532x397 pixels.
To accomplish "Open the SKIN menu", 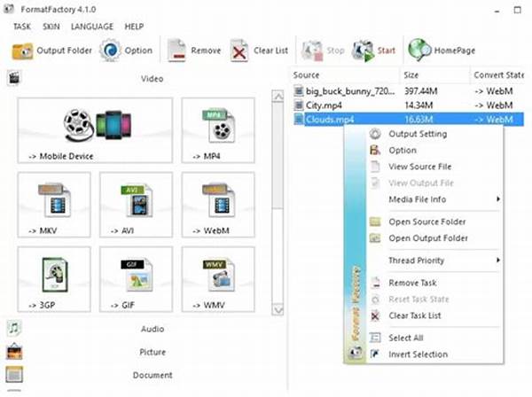I will coord(51,27).
